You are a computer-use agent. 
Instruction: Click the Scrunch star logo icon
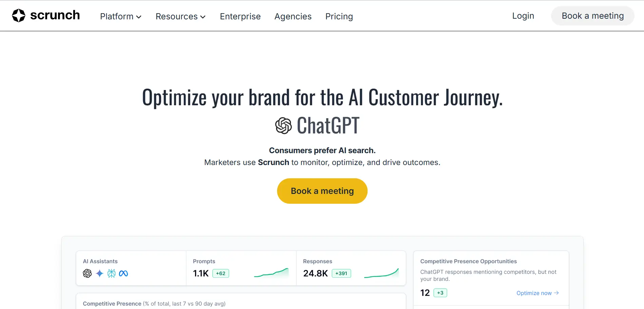(19, 15)
